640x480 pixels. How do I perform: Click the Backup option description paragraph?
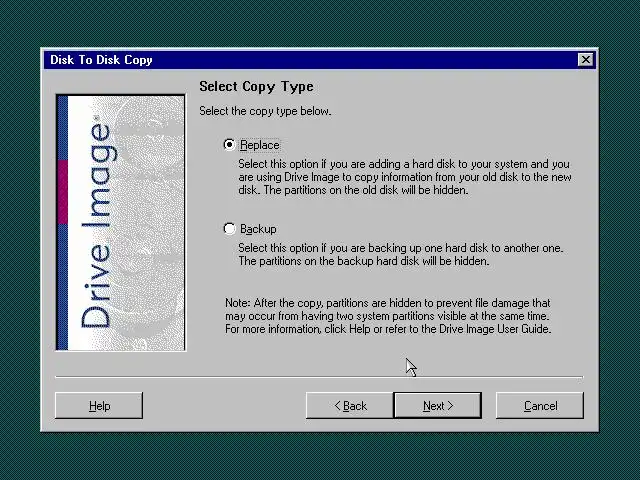coord(400,254)
